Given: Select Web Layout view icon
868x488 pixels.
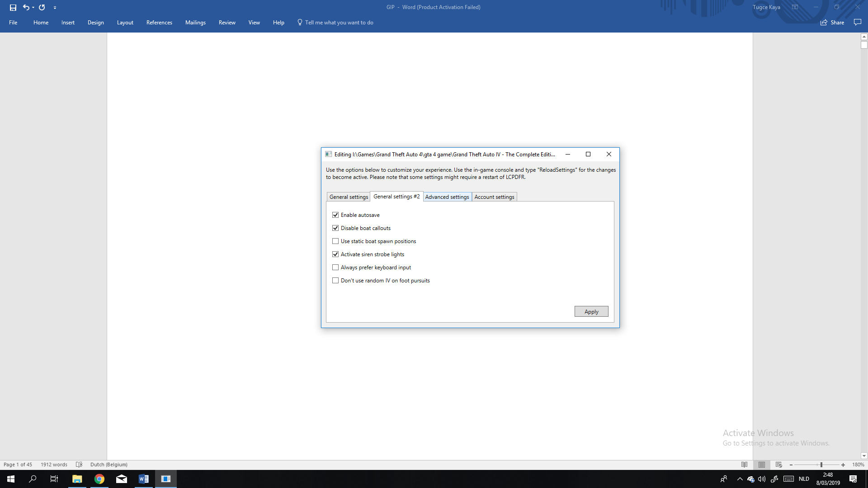Looking at the screenshot, I should tap(778, 465).
